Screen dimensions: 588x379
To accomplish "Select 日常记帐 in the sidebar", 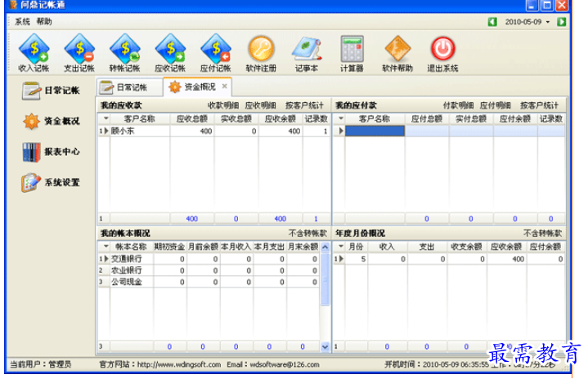I will 51,91.
